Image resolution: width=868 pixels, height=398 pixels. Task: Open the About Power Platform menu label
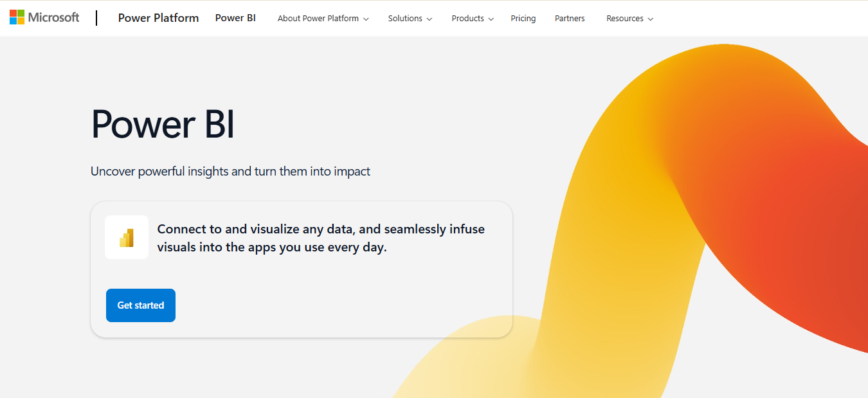[x=318, y=19]
